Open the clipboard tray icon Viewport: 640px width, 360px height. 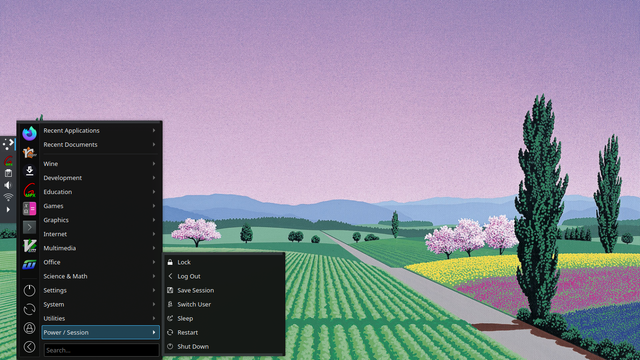(x=8, y=173)
